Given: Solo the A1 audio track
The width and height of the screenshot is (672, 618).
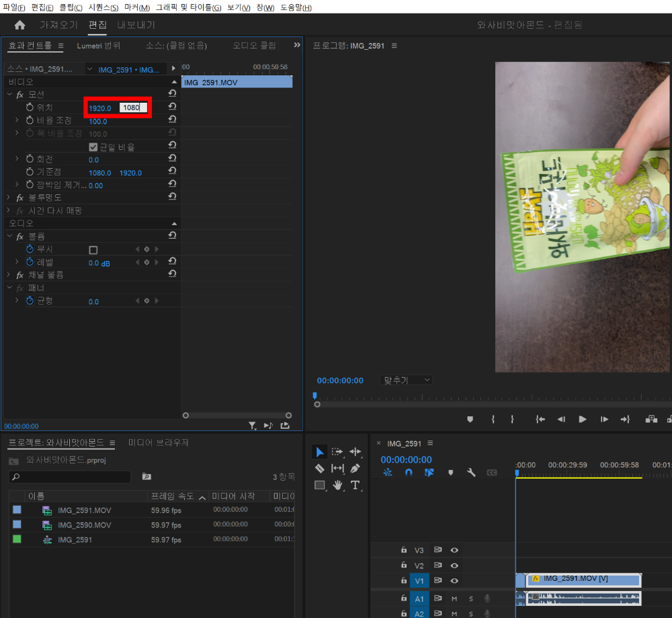Looking at the screenshot, I should (471, 598).
